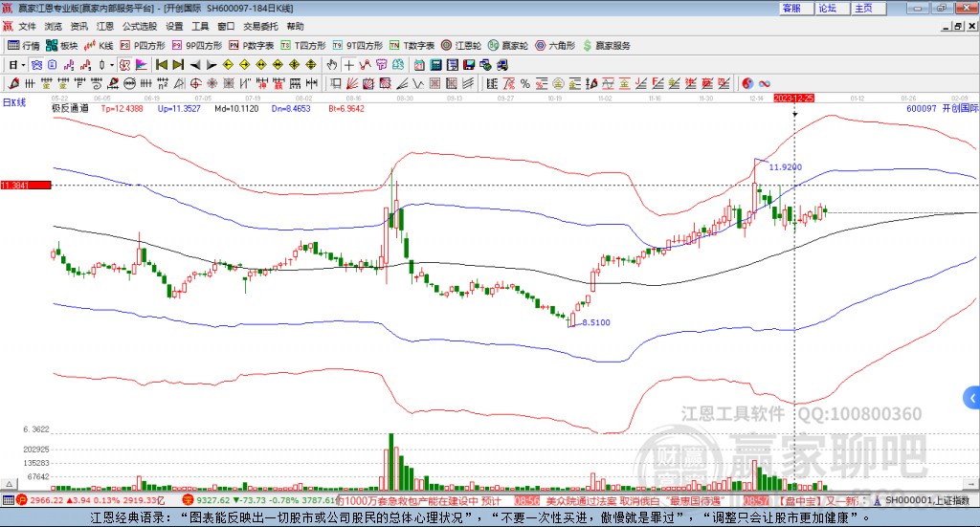Click the 沪 index 2966.22 status

point(91,500)
